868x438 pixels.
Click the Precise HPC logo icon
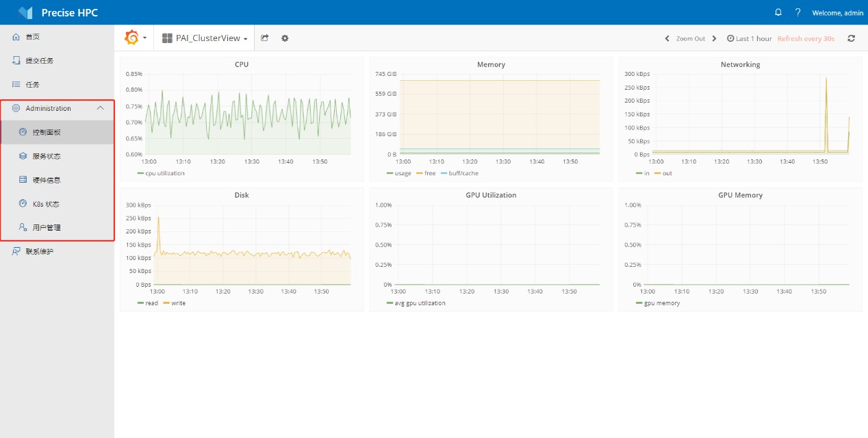25,12
